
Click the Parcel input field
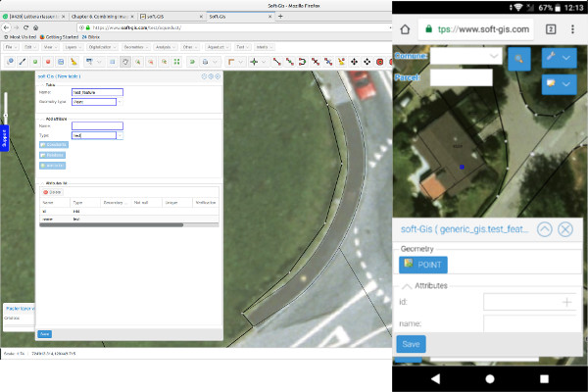(x=461, y=77)
